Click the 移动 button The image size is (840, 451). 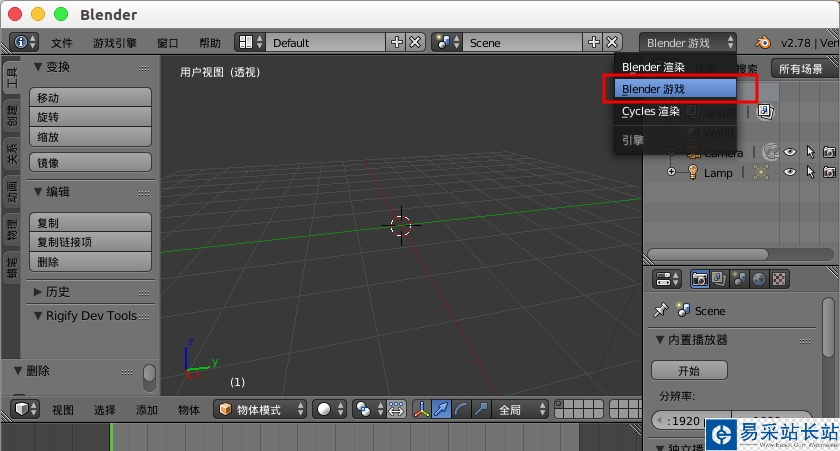91,97
